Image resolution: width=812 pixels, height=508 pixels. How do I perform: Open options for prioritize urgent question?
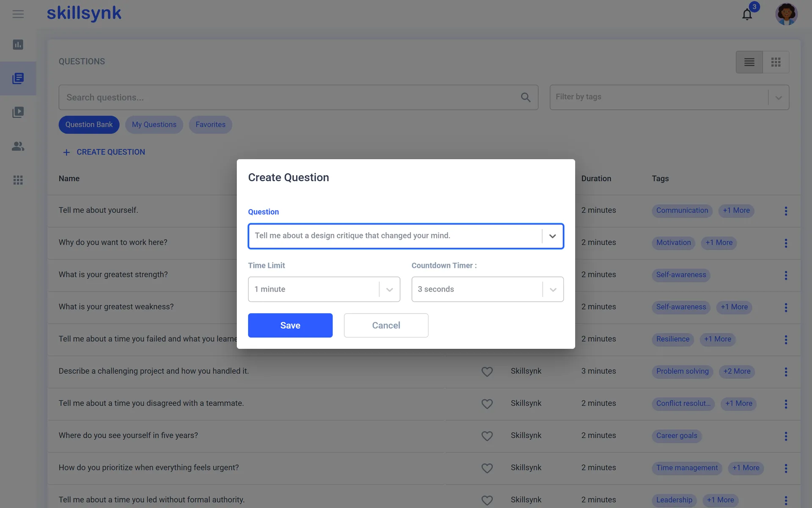pos(786,468)
